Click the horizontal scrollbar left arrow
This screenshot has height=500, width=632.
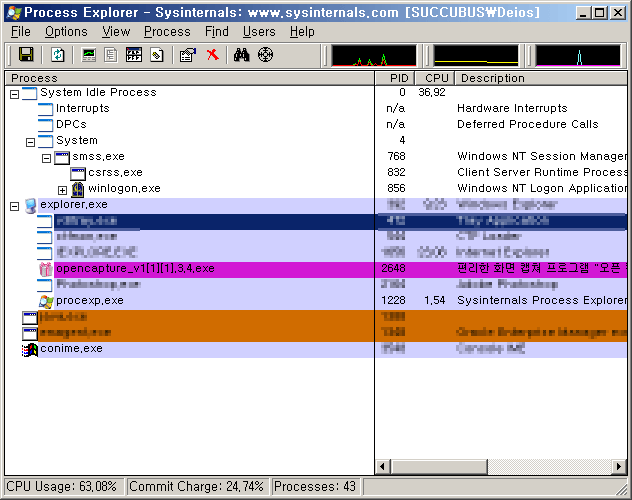click(383, 467)
